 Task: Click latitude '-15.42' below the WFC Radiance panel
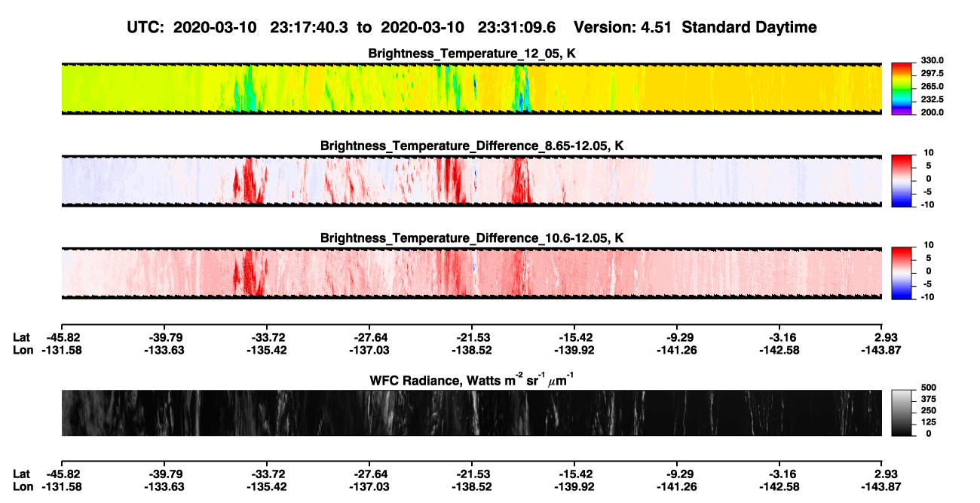coord(574,474)
